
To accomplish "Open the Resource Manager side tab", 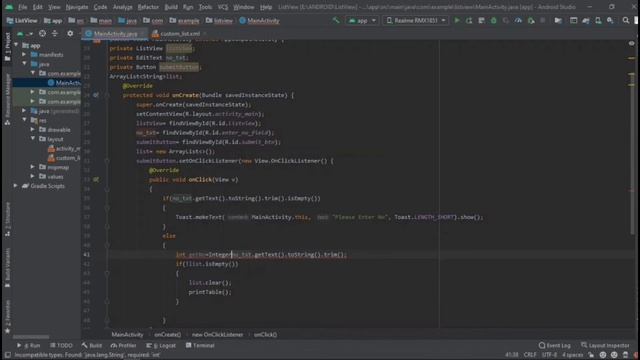I will coord(7,99).
